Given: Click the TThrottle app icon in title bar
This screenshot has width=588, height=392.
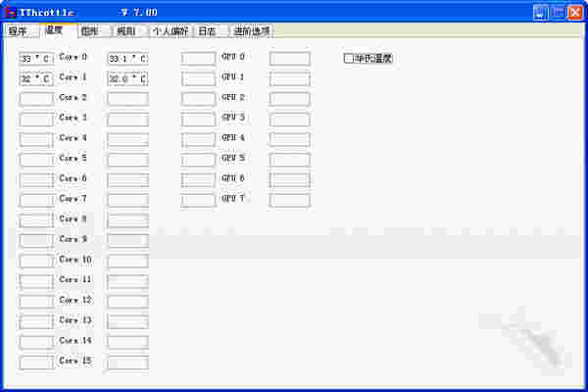Looking at the screenshot, I should coord(11,13).
